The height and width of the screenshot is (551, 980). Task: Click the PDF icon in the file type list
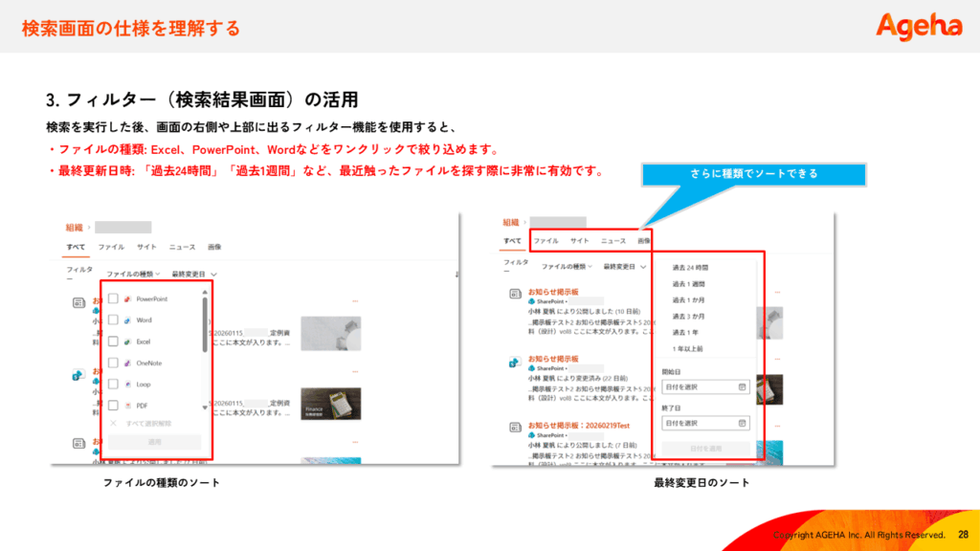click(127, 406)
